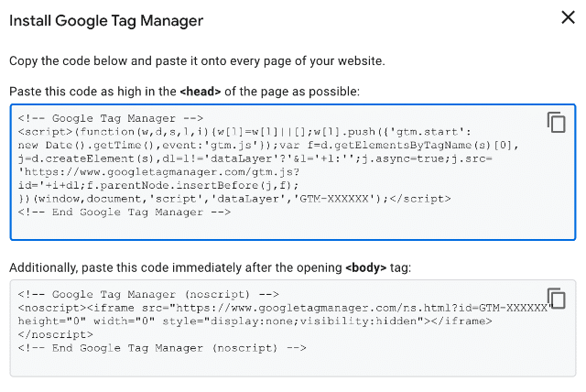Click the End Google Tag Manager (noscript) comment
The height and width of the screenshot is (392, 586).
(x=162, y=348)
